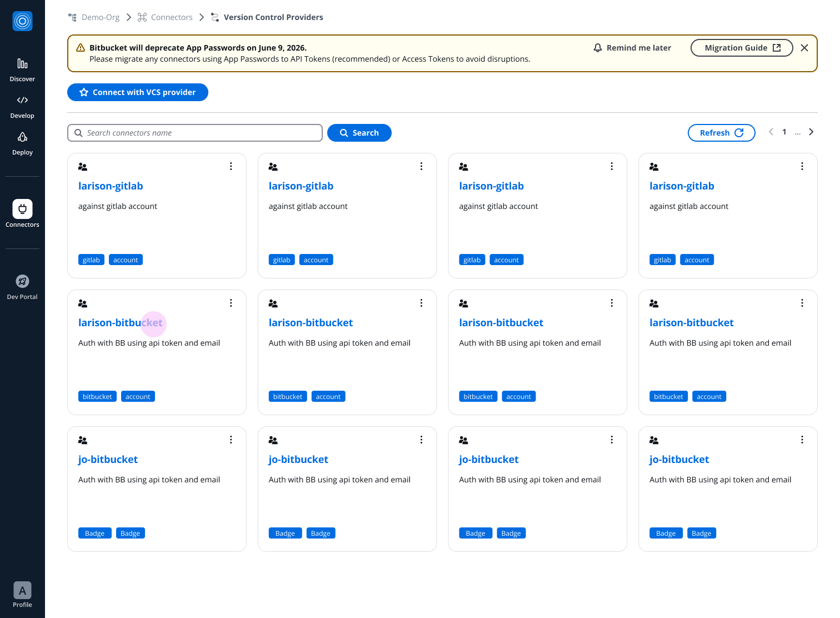Click the next page arrow in pagination
The image size is (840, 618).
(811, 132)
